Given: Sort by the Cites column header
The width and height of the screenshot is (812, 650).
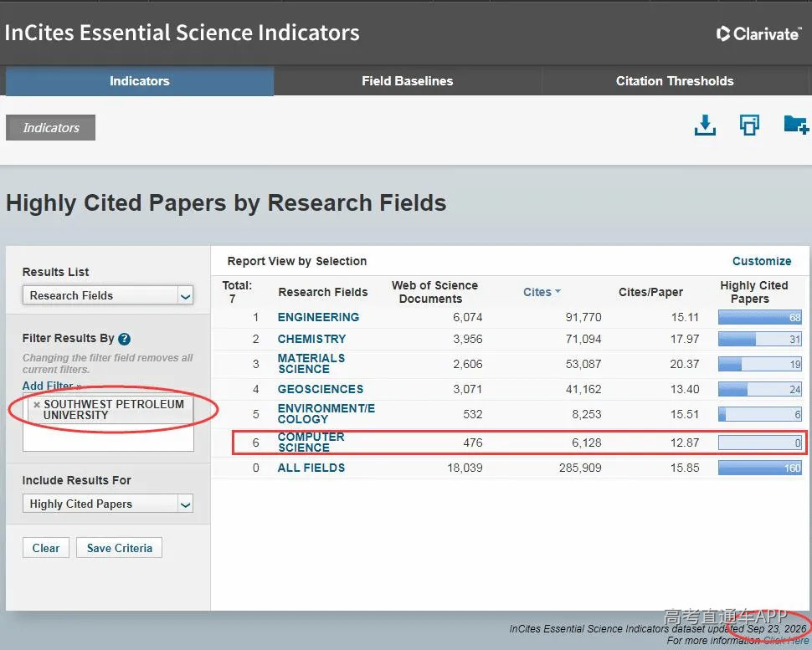Looking at the screenshot, I should pos(537,292).
